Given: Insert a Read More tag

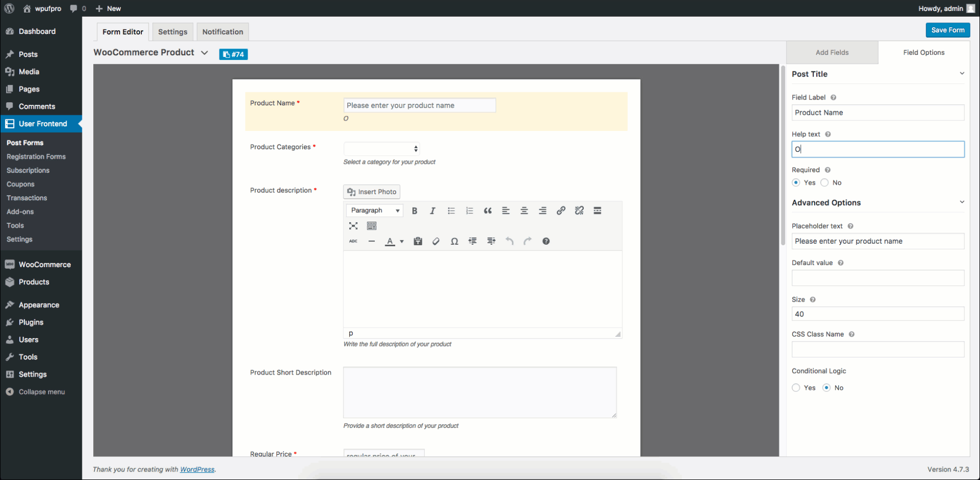Looking at the screenshot, I should pos(597,211).
